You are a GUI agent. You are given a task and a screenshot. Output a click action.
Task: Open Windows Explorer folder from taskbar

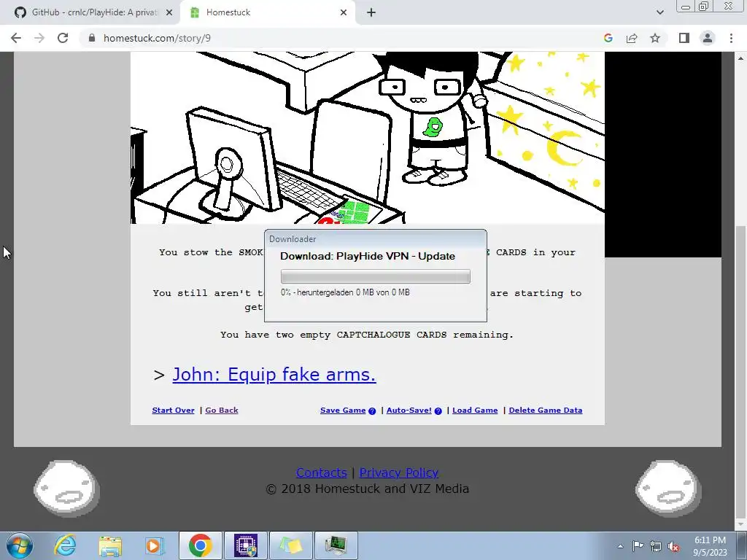click(x=110, y=545)
